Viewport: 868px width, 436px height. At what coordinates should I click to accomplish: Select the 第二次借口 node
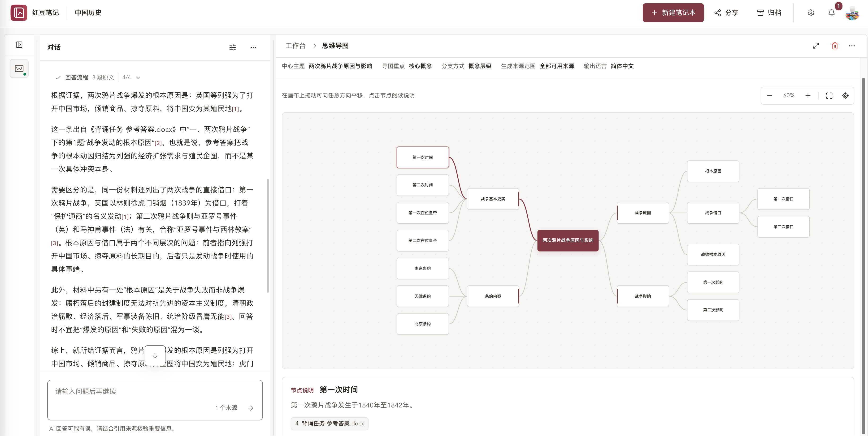pyautogui.click(x=783, y=227)
